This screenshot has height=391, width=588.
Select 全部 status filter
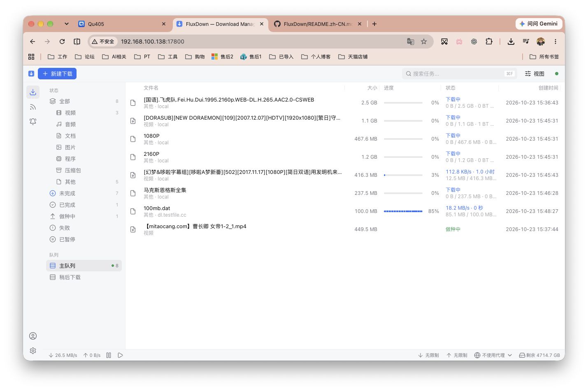[84, 101]
